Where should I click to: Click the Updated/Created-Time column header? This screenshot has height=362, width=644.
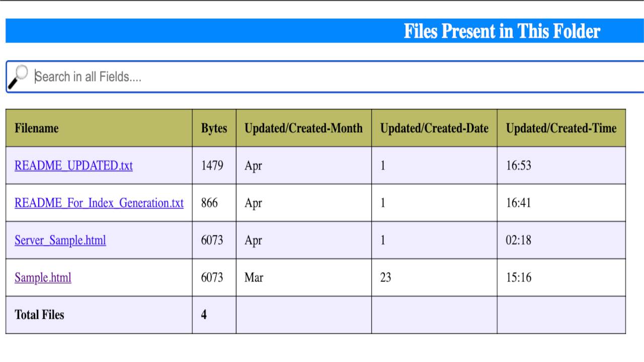(561, 128)
